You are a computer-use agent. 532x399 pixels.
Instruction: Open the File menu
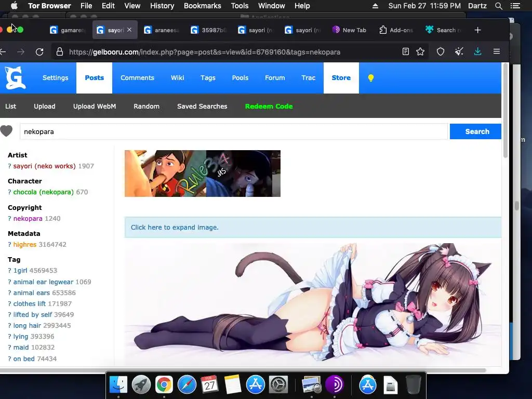86,6
